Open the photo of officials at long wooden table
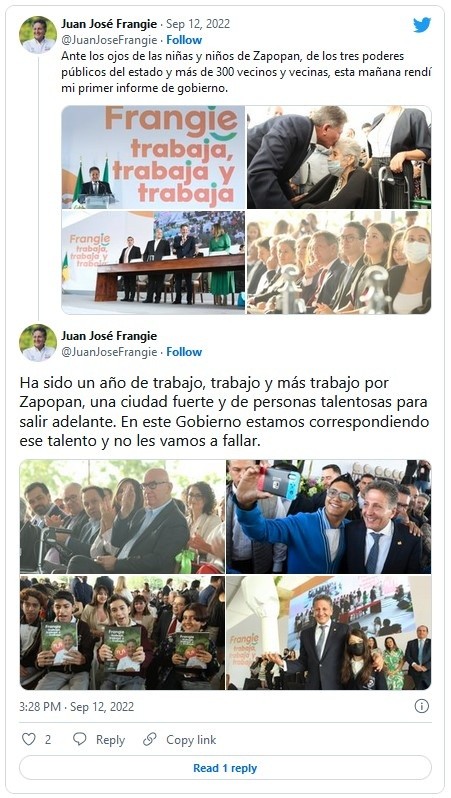 (x=153, y=263)
